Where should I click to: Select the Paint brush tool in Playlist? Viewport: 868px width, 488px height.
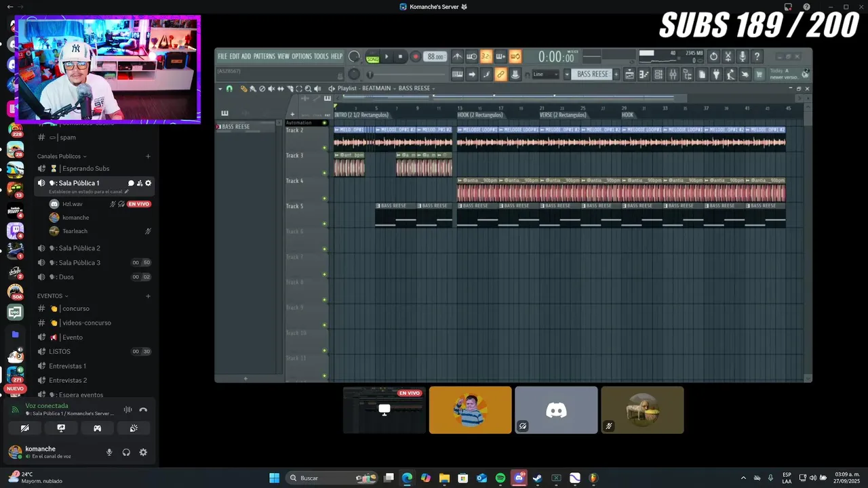click(x=253, y=89)
